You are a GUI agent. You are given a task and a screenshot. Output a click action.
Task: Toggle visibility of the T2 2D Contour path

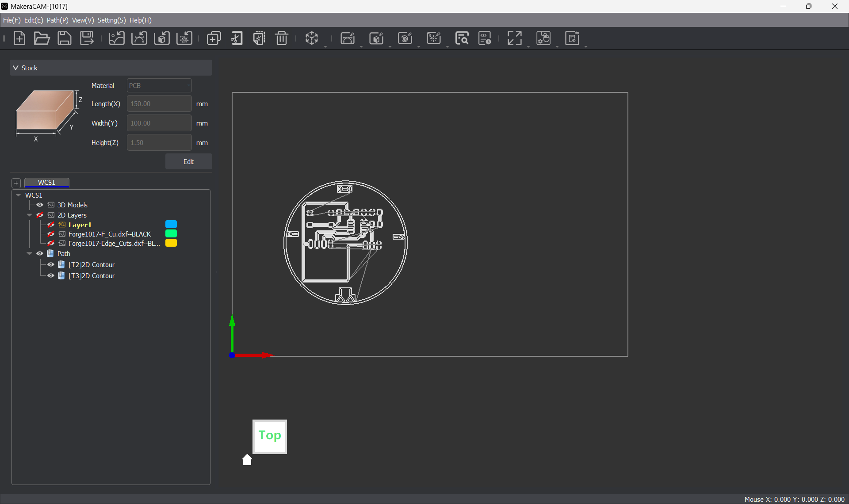pos(51,264)
